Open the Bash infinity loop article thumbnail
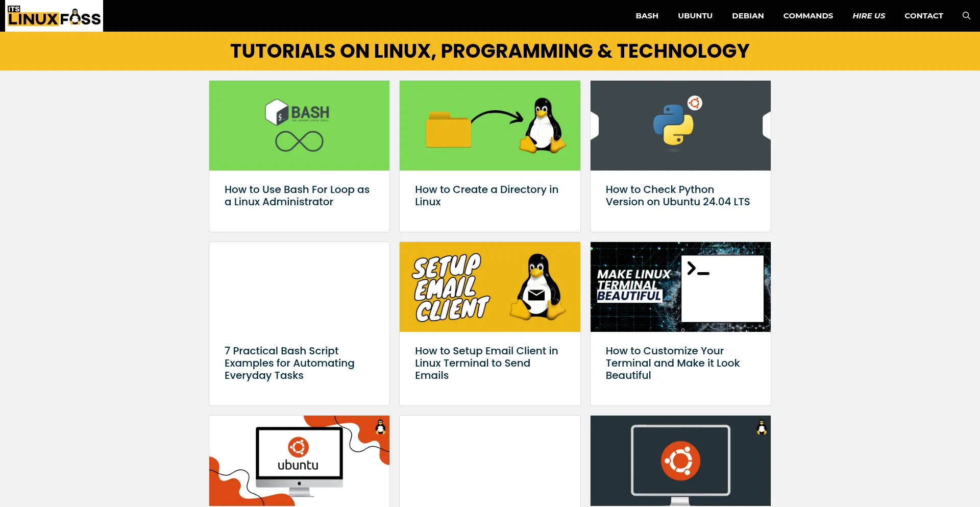This screenshot has height=507, width=980. tap(299, 125)
